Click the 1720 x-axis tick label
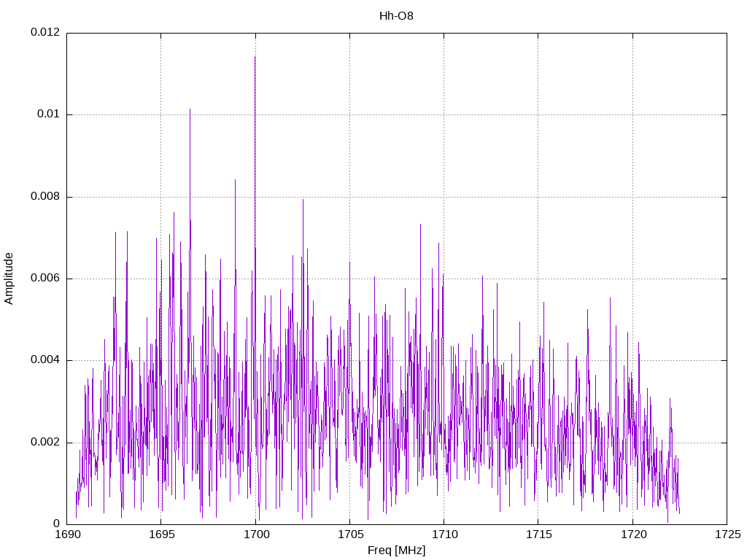The width and height of the screenshot is (747, 560). point(634,534)
